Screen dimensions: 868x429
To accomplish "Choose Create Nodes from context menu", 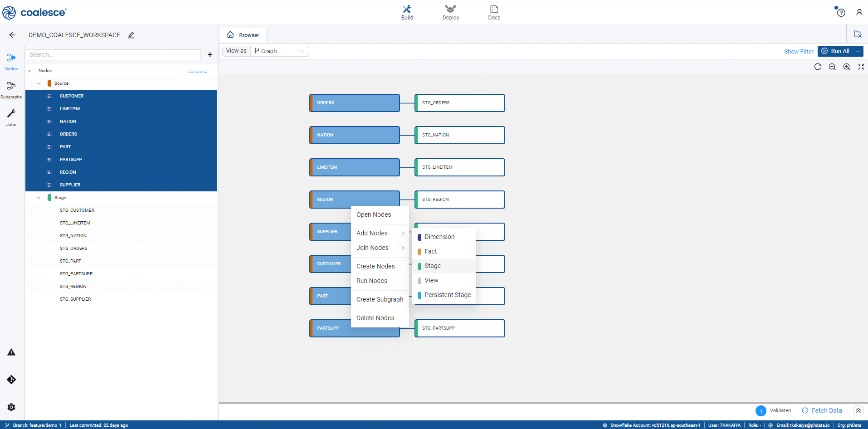I will [x=380, y=266].
